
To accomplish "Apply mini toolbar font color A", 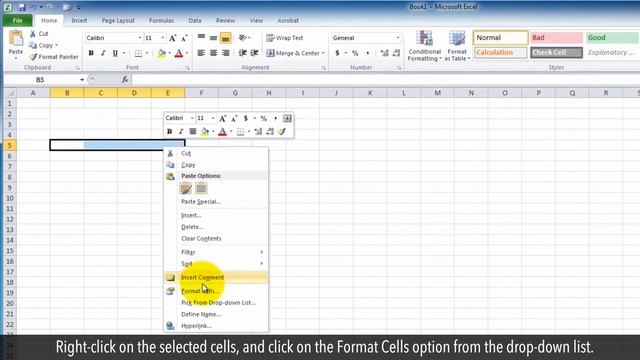I will (x=222, y=131).
